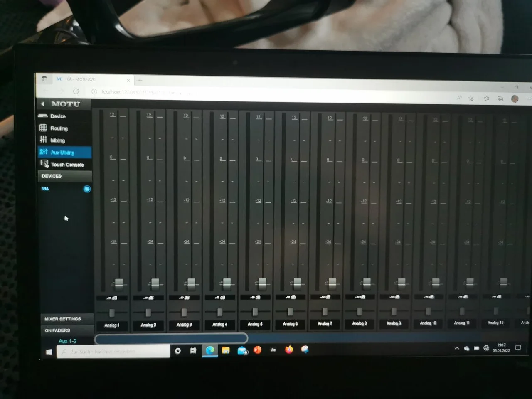Switch to Microsoft Edge on the taskbar

pyautogui.click(x=210, y=350)
